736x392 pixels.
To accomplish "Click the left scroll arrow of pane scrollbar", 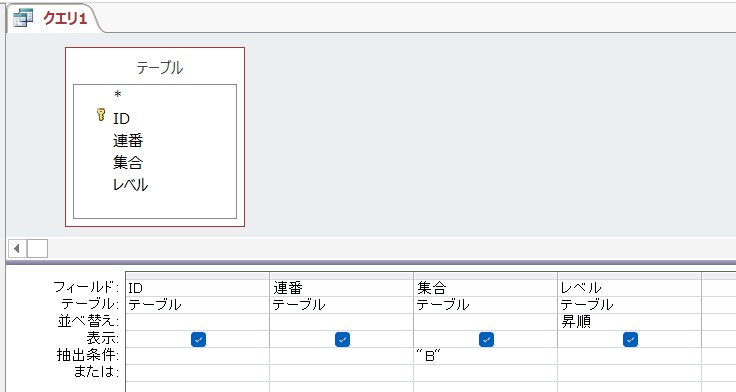I will 17,248.
